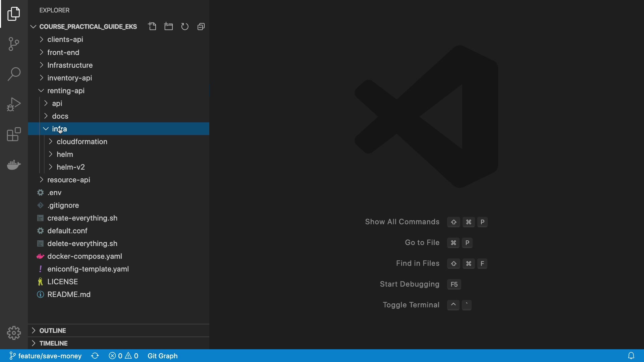The width and height of the screenshot is (644, 362).
Task: Open Git Graph from status bar
Action: (x=162, y=356)
